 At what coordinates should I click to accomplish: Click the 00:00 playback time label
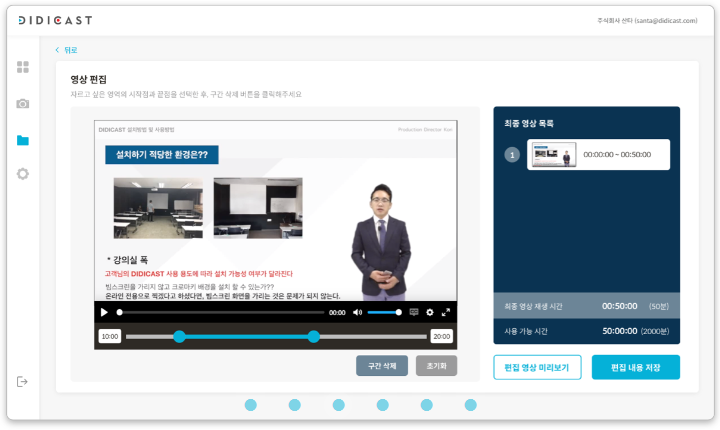point(337,312)
